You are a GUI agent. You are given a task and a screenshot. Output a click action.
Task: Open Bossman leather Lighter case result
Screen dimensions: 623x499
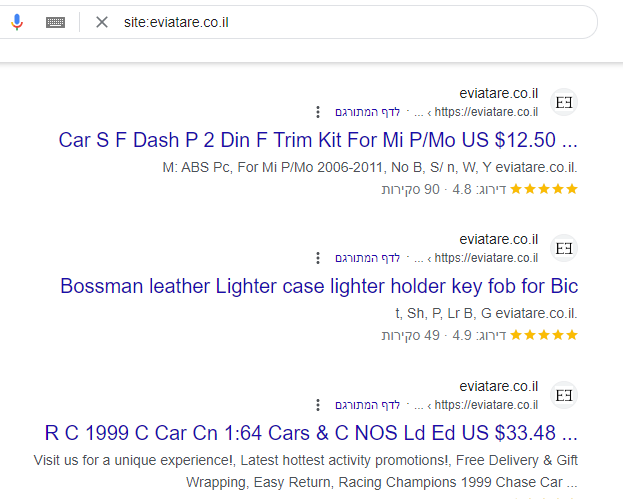point(319,286)
